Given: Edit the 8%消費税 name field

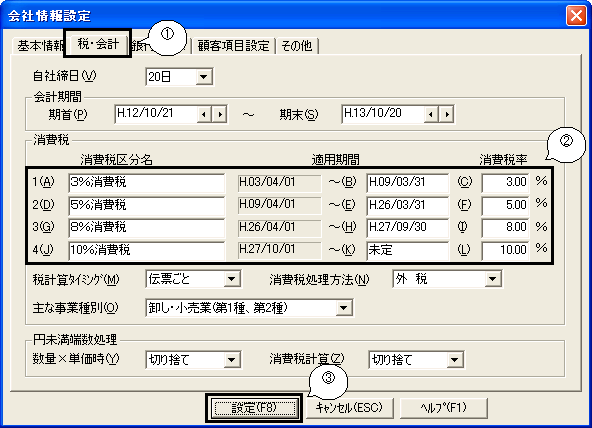Looking at the screenshot, I should 147,228.
